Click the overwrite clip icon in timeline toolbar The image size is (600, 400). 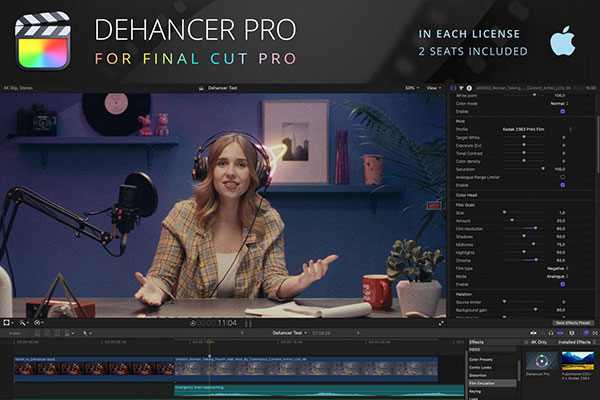[x=68, y=333]
